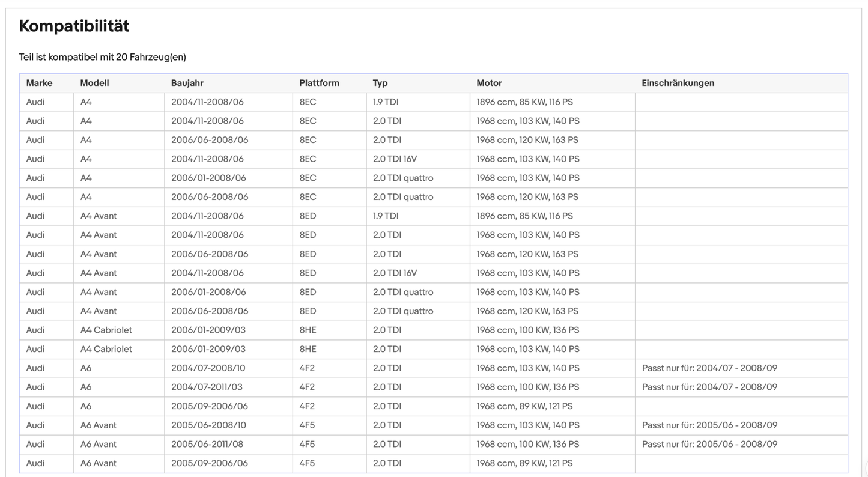The height and width of the screenshot is (477, 868).
Task: Click the Marke column header
Action: [x=39, y=83]
